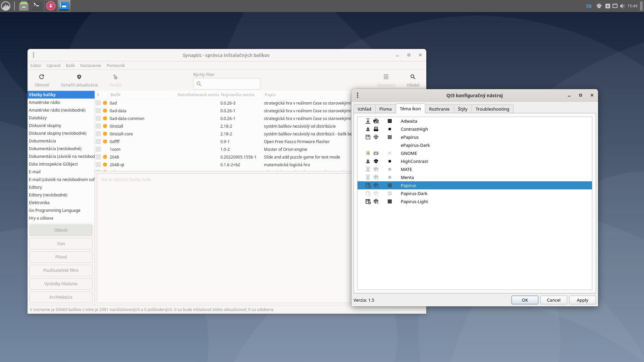Switch to the Štýly tab
The image size is (644, 362).
(463, 109)
